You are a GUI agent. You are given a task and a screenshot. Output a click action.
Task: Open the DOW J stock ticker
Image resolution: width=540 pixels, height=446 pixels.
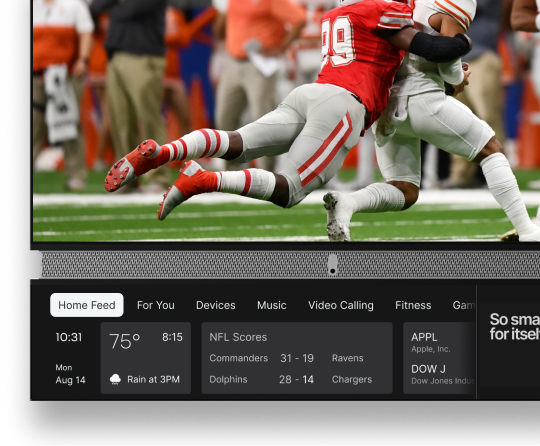click(x=428, y=369)
